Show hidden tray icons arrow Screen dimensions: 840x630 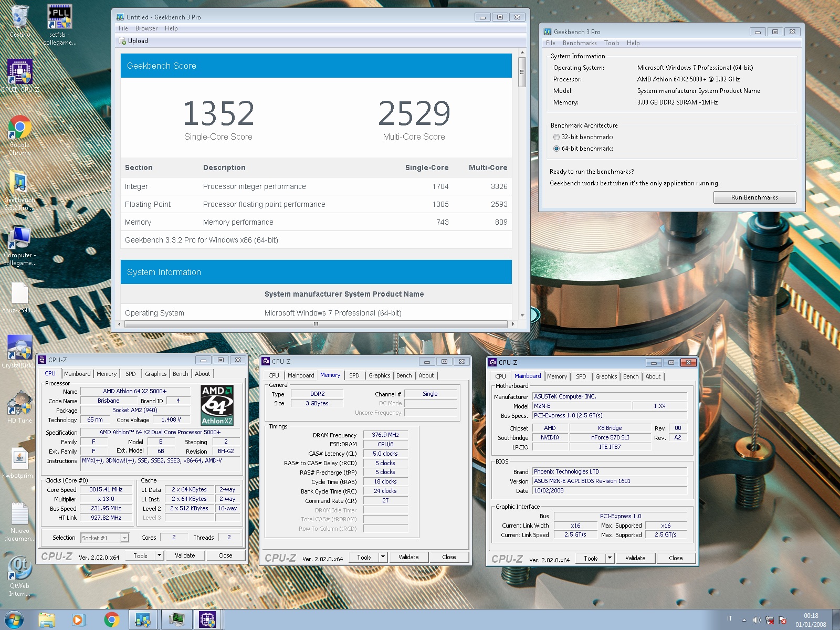pyautogui.click(x=744, y=620)
